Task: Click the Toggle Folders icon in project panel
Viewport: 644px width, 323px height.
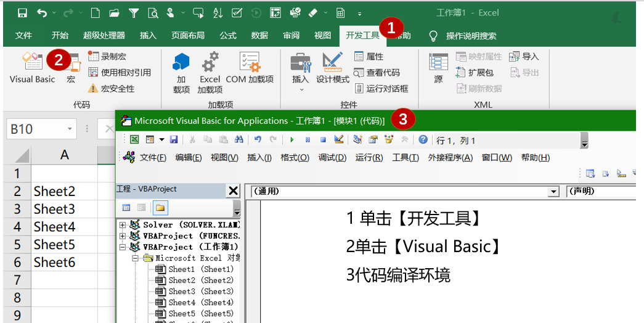Action: point(160,208)
